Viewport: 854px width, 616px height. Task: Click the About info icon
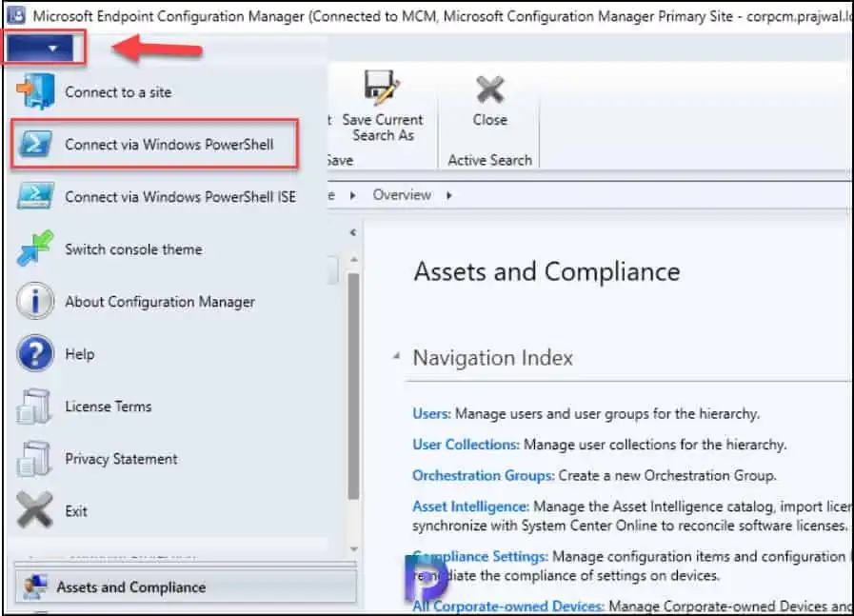coord(35,301)
